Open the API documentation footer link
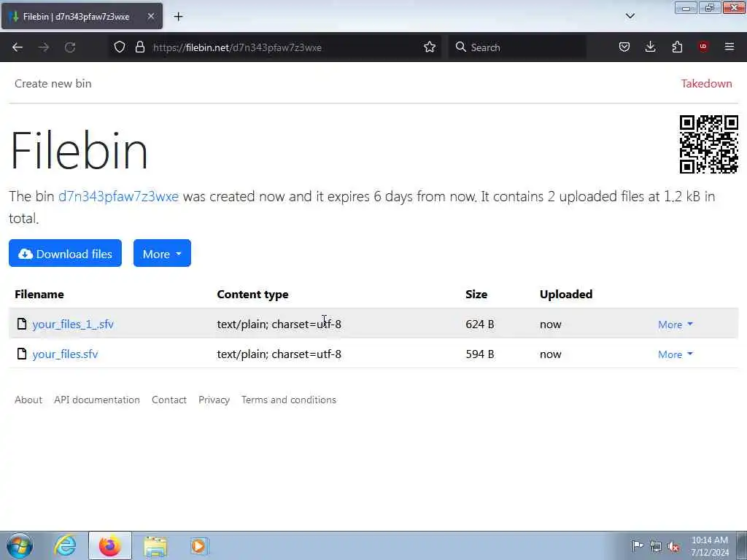747x560 pixels. 97,400
